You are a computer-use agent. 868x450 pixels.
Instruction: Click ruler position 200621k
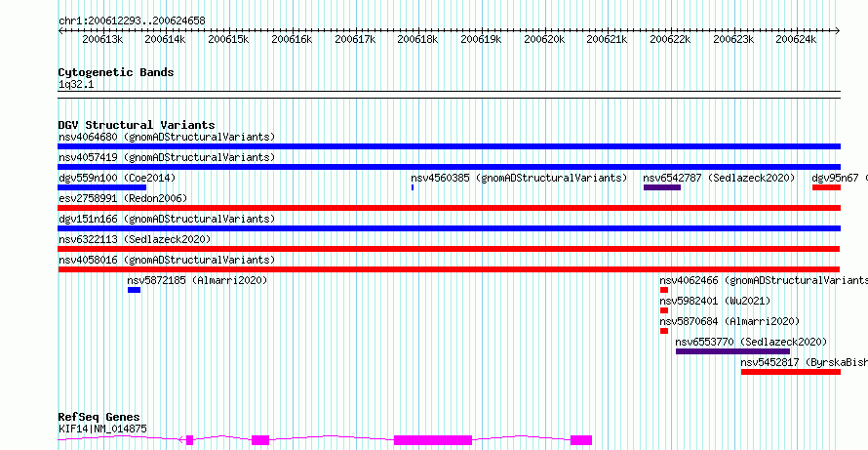pos(608,39)
